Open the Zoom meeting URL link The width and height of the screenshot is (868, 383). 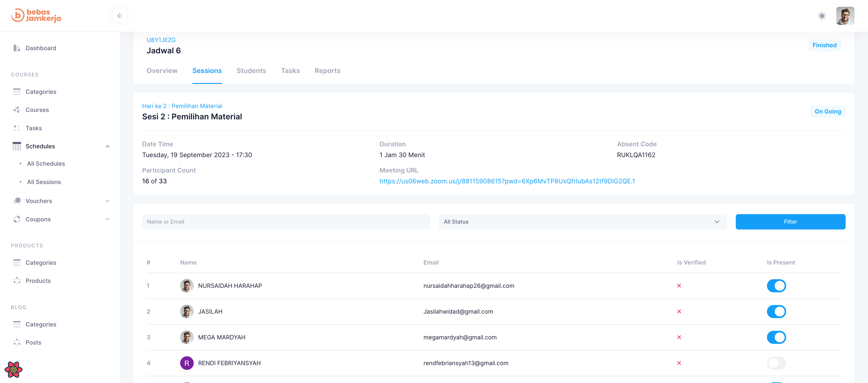click(x=507, y=181)
